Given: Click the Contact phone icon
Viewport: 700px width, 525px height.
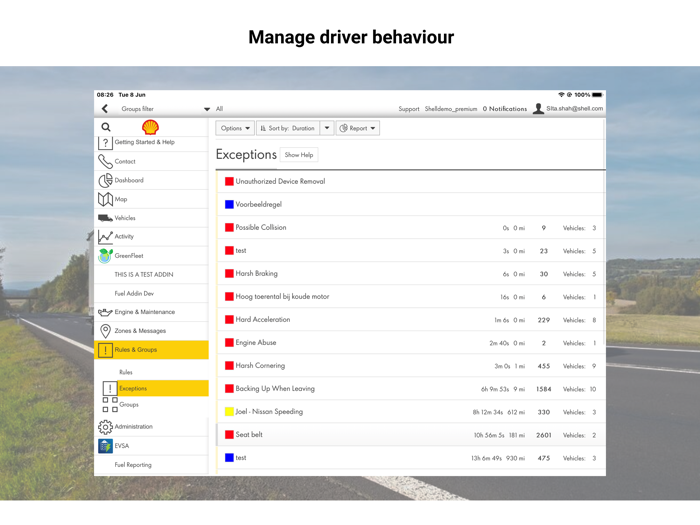Looking at the screenshot, I should pyautogui.click(x=105, y=161).
